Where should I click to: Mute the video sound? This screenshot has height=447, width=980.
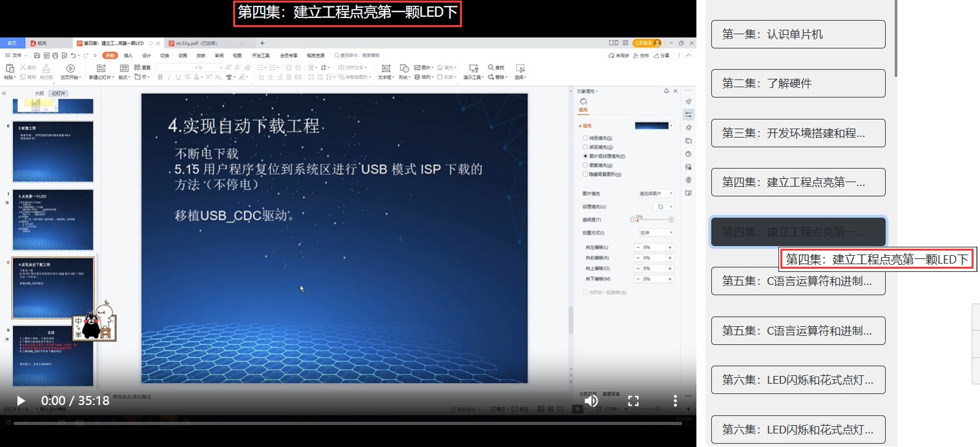point(591,401)
